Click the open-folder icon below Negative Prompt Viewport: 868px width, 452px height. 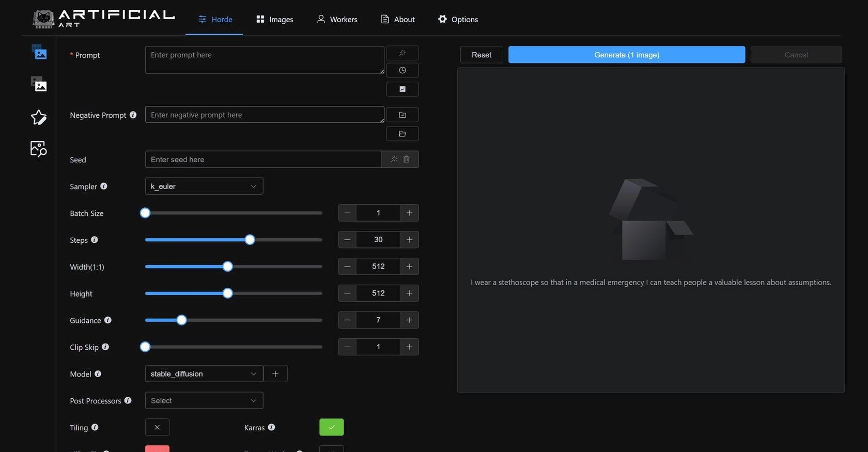tap(402, 134)
